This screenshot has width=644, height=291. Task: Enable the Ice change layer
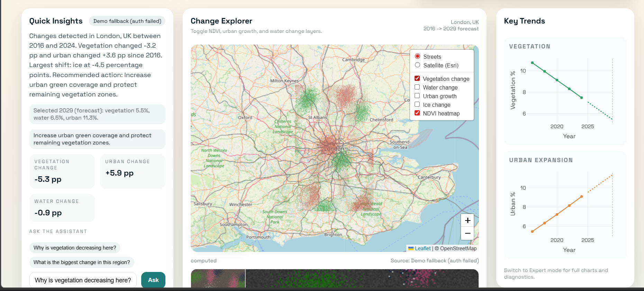click(x=417, y=104)
